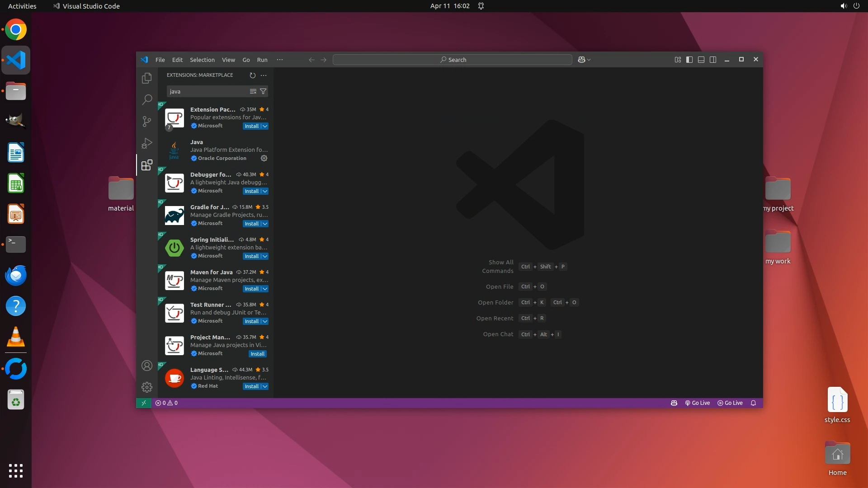Click Go Live in the status bar
Screen dimensions: 868x488
tap(698, 403)
